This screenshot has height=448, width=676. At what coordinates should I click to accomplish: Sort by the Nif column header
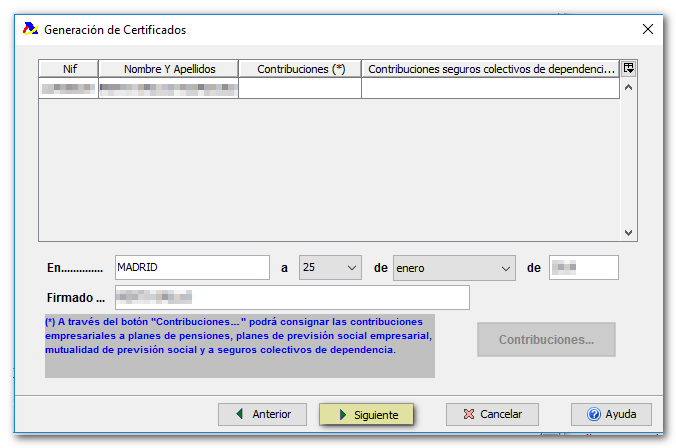click(x=68, y=69)
